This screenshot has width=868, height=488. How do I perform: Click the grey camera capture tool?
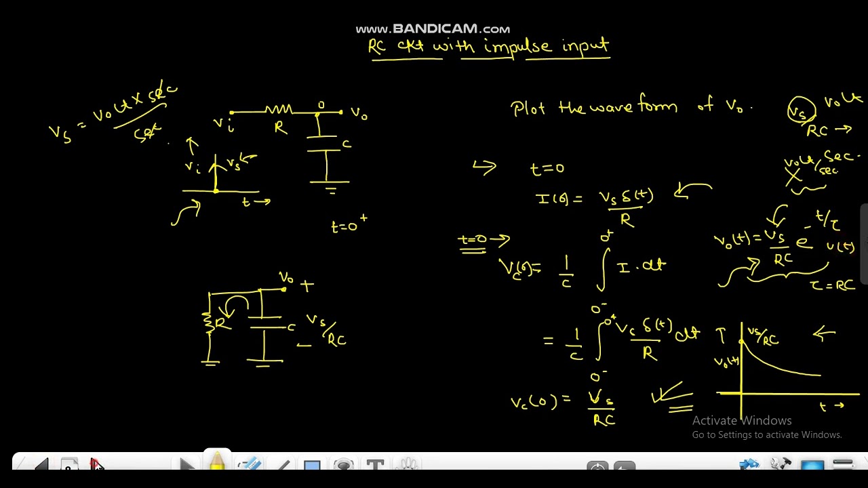344,465
